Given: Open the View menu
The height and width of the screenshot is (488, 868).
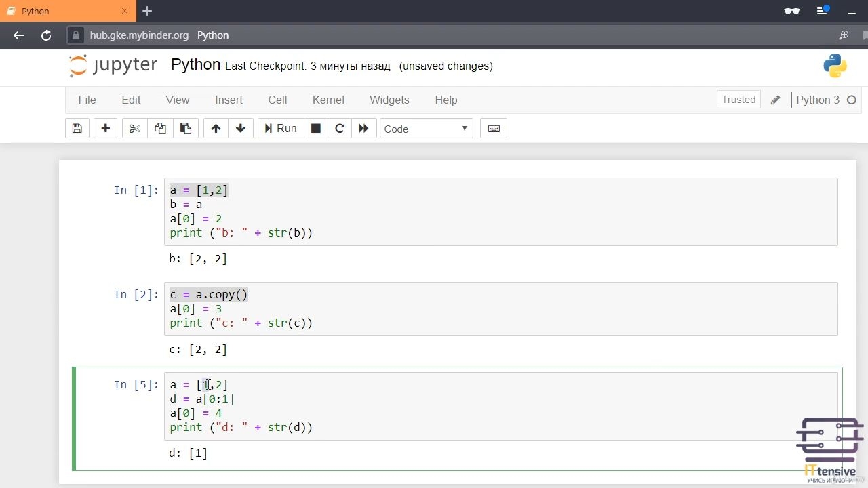Looking at the screenshot, I should click(x=178, y=100).
